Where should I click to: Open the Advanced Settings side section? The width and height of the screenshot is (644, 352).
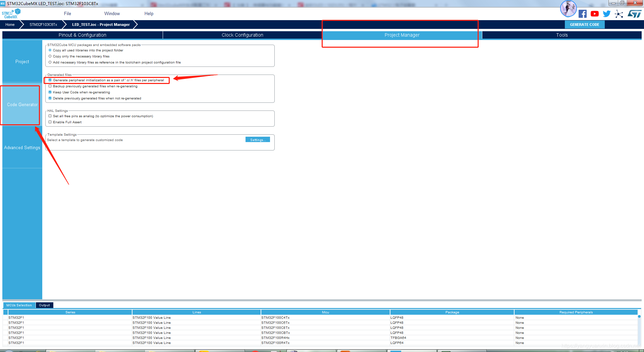coord(22,148)
